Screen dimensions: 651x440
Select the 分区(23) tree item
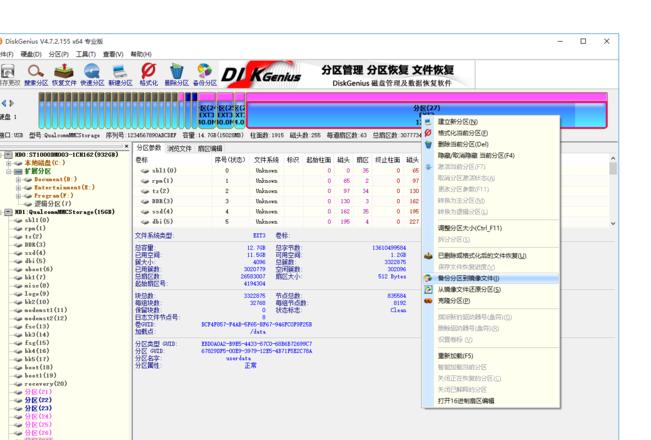[38, 408]
